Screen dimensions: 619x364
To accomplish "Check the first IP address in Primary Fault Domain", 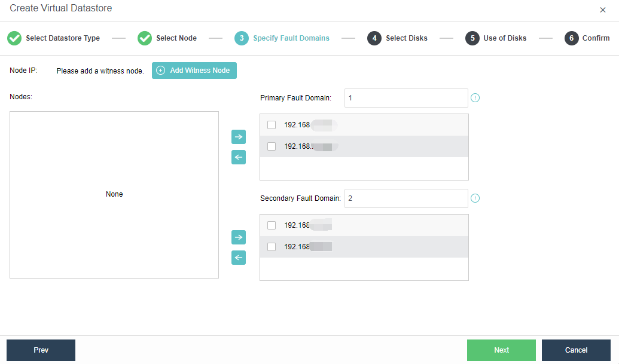I will click(x=272, y=125).
